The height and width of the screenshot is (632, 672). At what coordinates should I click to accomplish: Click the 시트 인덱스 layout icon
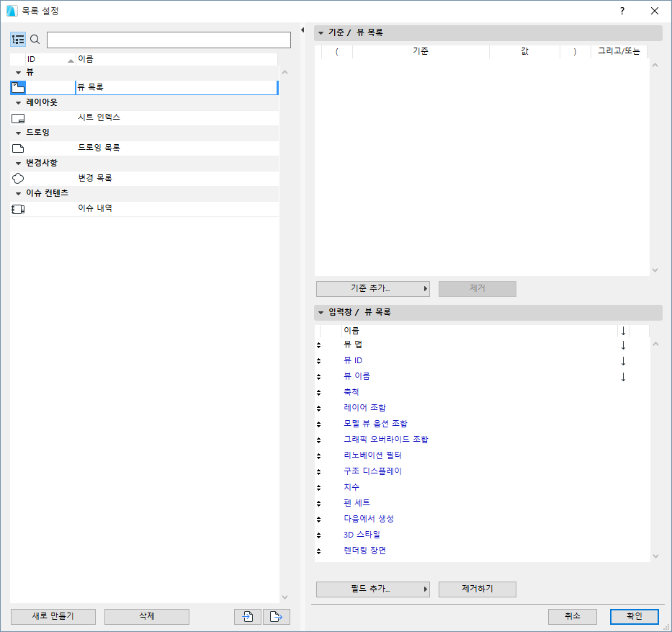pos(17,117)
